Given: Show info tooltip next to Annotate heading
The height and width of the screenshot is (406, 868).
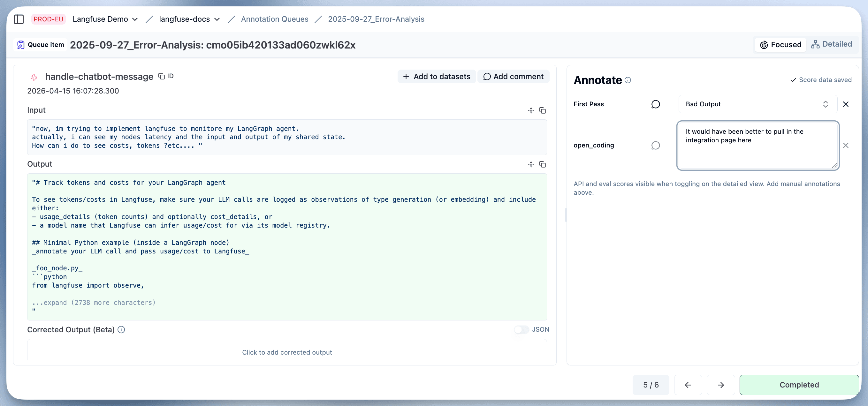Looking at the screenshot, I should click(x=628, y=80).
